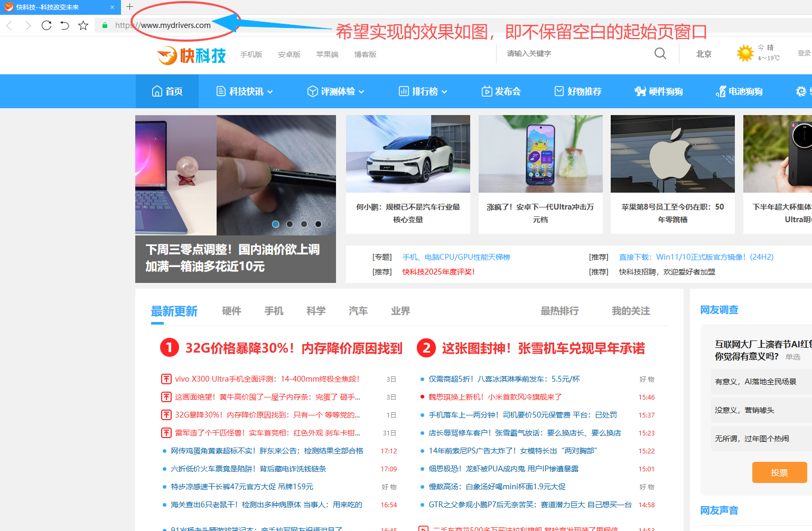Open 手机、电脑CPU/GPU性能天梯榜 link
Image resolution: width=812 pixels, height=531 pixels.
click(x=456, y=257)
